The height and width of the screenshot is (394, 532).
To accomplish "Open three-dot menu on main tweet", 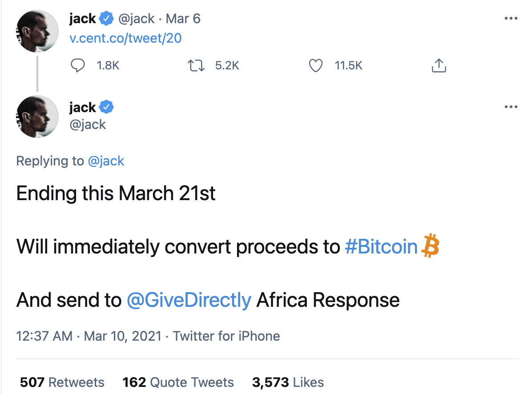I will pos(511,107).
